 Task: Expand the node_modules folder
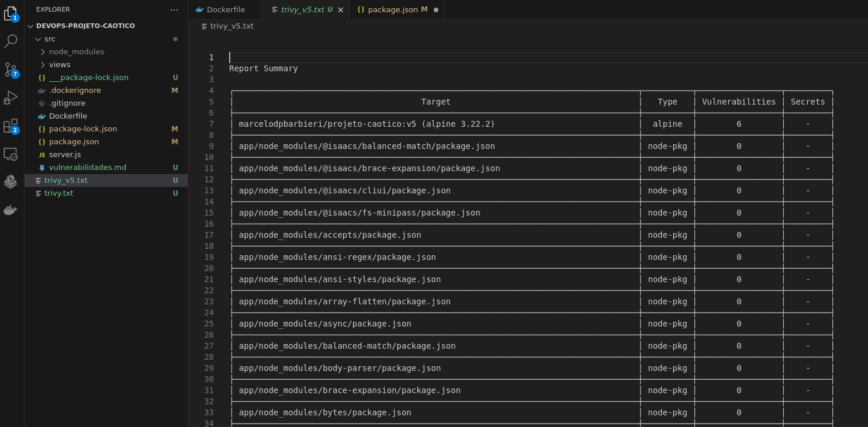coord(76,51)
